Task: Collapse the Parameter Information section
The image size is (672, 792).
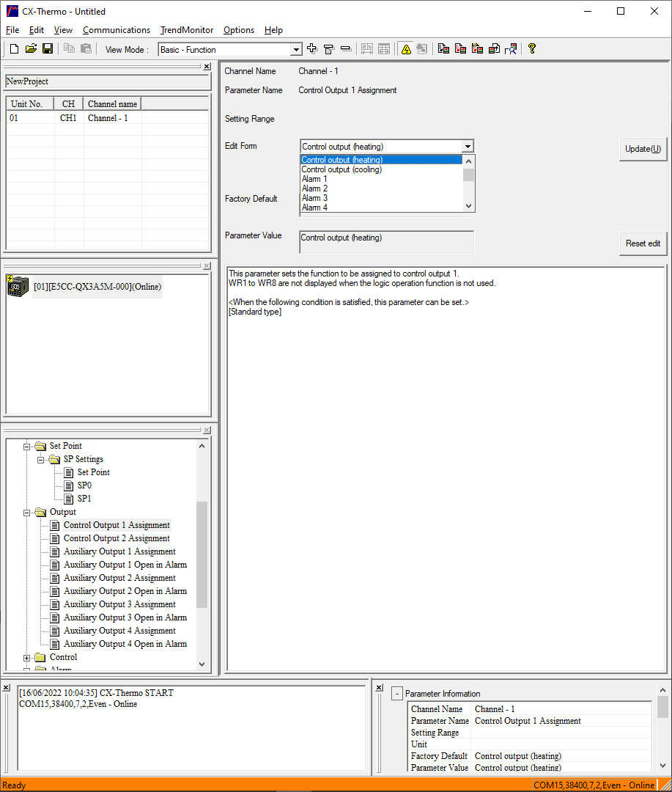Action: 397,694
